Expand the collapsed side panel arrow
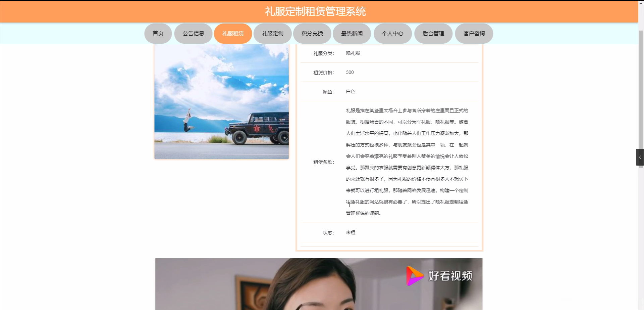Screen dimensions: 644x310 [x=640, y=157]
